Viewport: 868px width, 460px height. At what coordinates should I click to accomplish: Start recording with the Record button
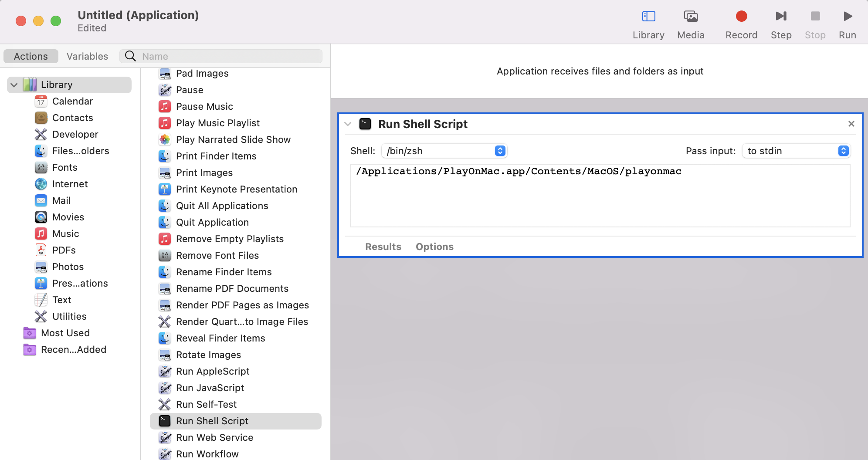click(x=741, y=17)
